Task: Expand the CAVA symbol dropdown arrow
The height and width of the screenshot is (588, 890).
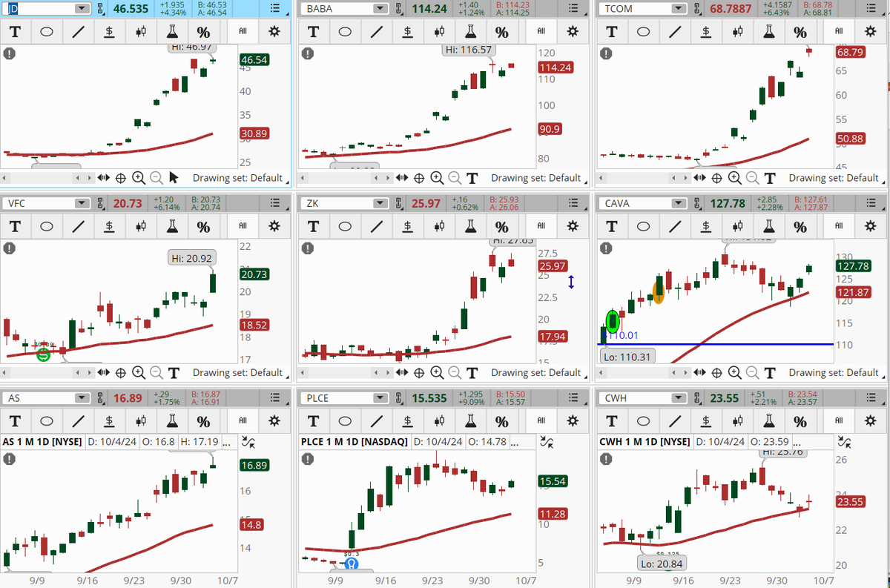Action: 679,203
